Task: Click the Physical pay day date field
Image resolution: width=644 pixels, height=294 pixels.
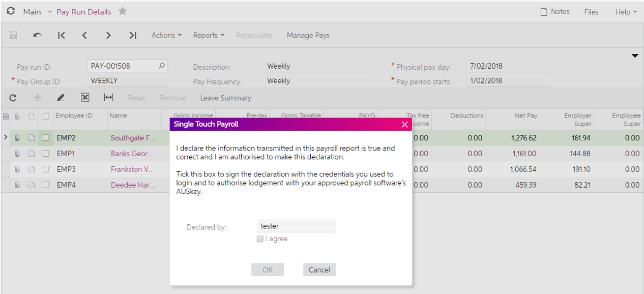Action: tap(507, 66)
